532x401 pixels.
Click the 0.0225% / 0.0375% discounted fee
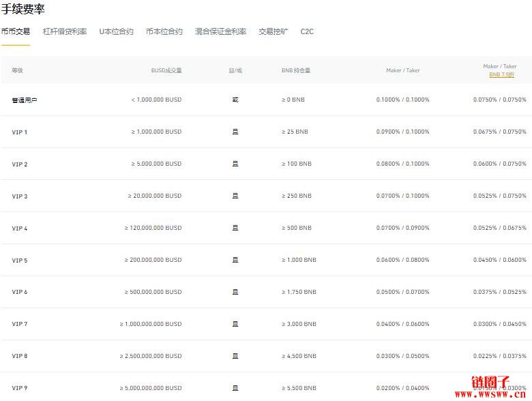pyautogui.click(x=500, y=356)
